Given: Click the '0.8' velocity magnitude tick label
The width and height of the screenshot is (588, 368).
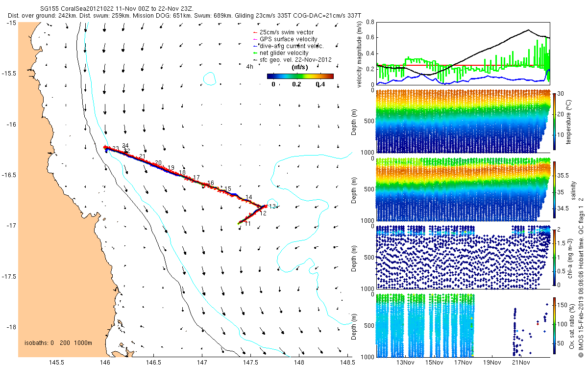Looking at the screenshot, I should click(369, 22).
